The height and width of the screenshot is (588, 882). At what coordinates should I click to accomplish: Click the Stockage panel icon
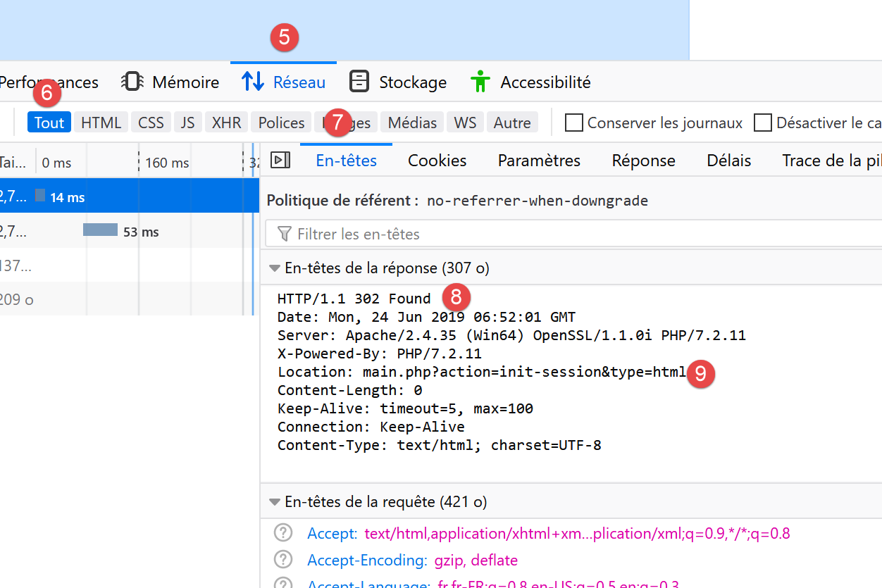pos(359,82)
